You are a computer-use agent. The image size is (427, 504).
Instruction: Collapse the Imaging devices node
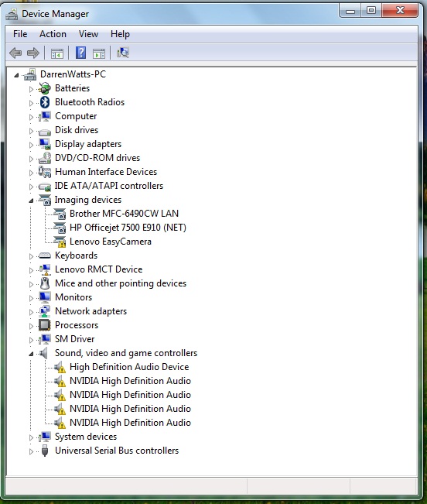point(31,201)
